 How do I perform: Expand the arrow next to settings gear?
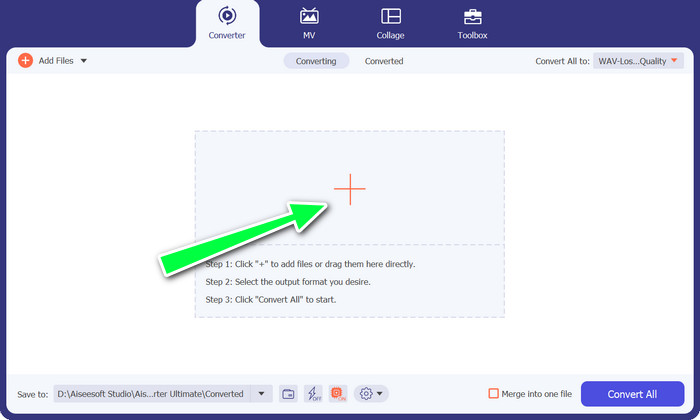click(x=381, y=394)
